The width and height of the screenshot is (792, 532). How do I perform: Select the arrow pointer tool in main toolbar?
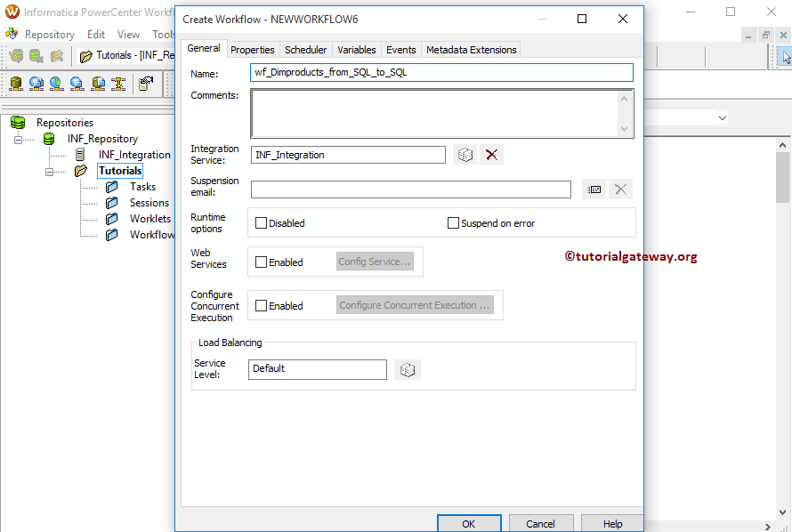point(786,57)
